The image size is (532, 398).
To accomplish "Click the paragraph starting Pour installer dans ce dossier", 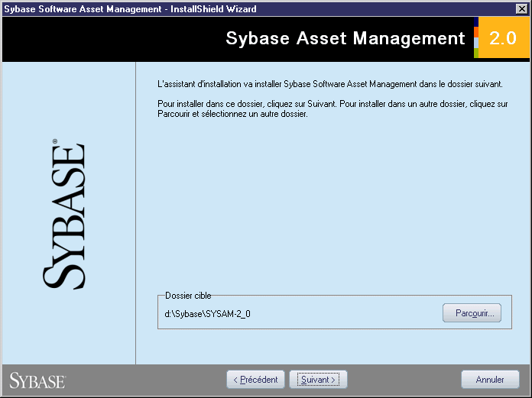I will (332, 108).
